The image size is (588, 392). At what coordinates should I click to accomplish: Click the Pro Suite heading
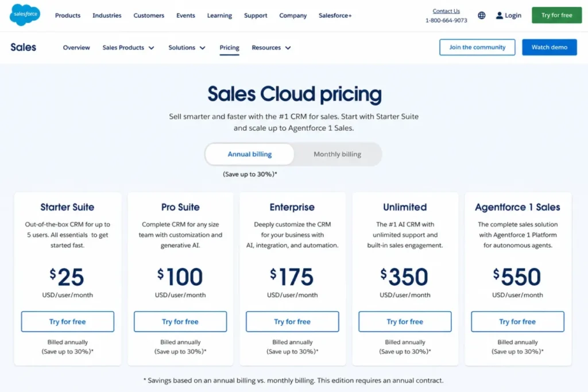180,207
